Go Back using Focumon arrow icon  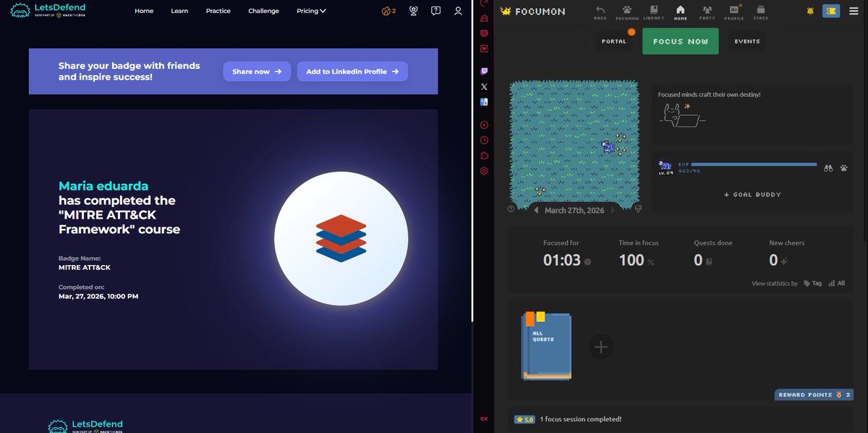(x=600, y=12)
